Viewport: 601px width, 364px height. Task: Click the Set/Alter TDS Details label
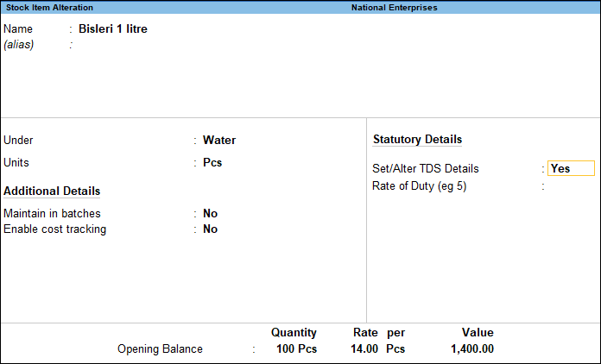(426, 168)
